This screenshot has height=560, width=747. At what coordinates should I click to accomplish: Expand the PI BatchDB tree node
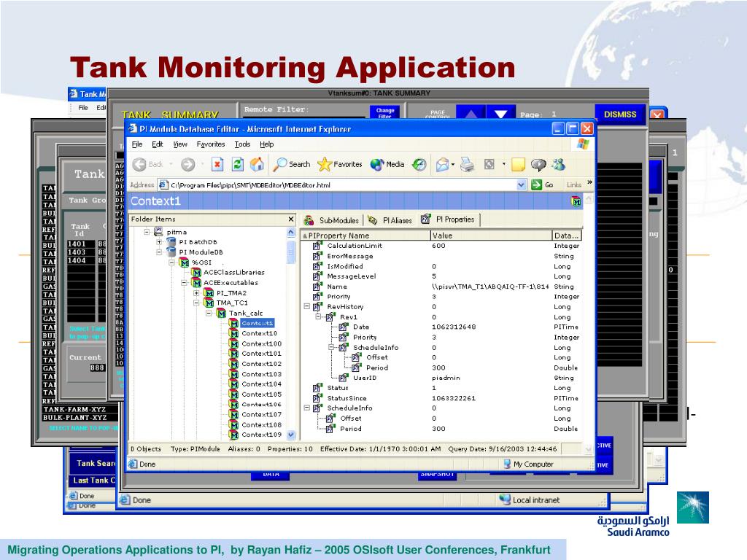[160, 242]
